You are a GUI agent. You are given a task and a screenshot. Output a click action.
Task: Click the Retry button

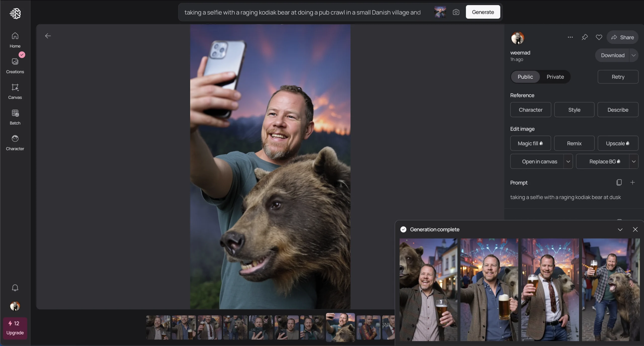click(x=618, y=77)
